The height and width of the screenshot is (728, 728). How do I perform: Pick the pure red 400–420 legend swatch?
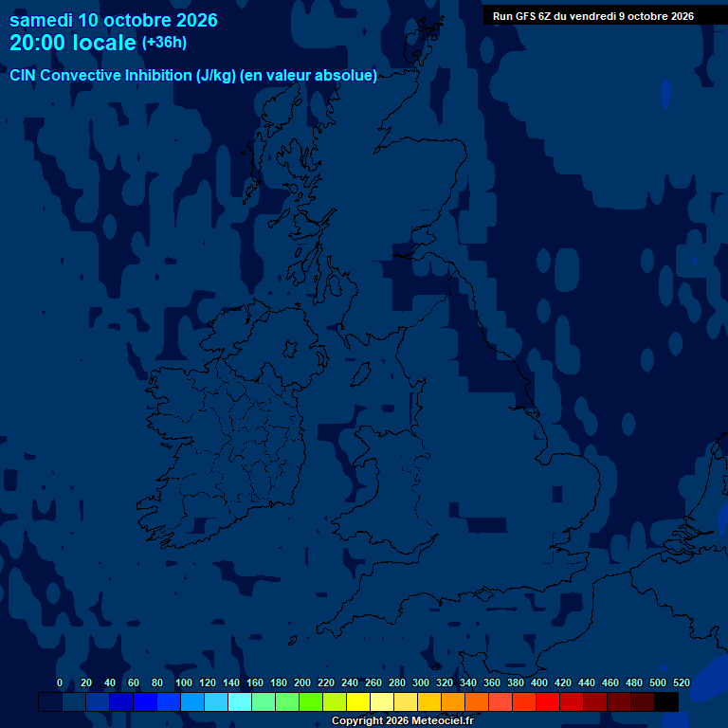547,701
